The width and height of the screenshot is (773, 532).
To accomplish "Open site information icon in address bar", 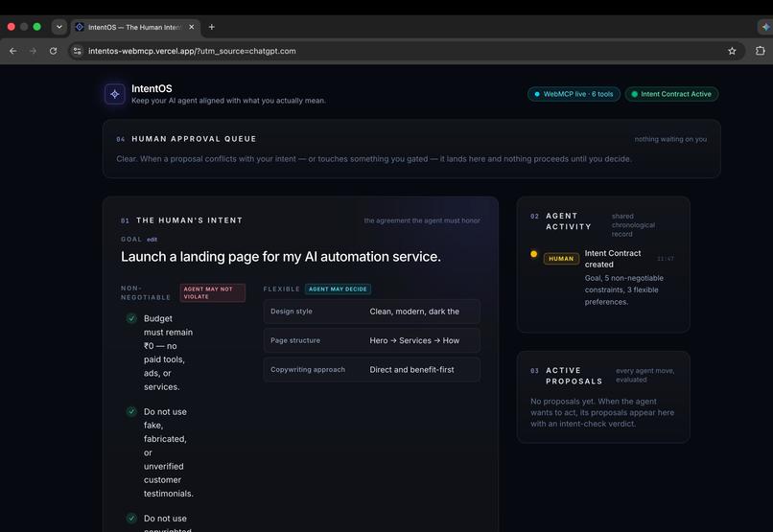I will tap(77, 51).
